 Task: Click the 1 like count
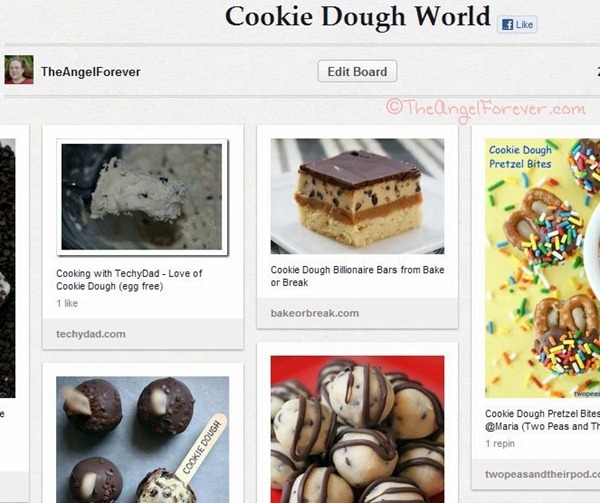(x=67, y=303)
